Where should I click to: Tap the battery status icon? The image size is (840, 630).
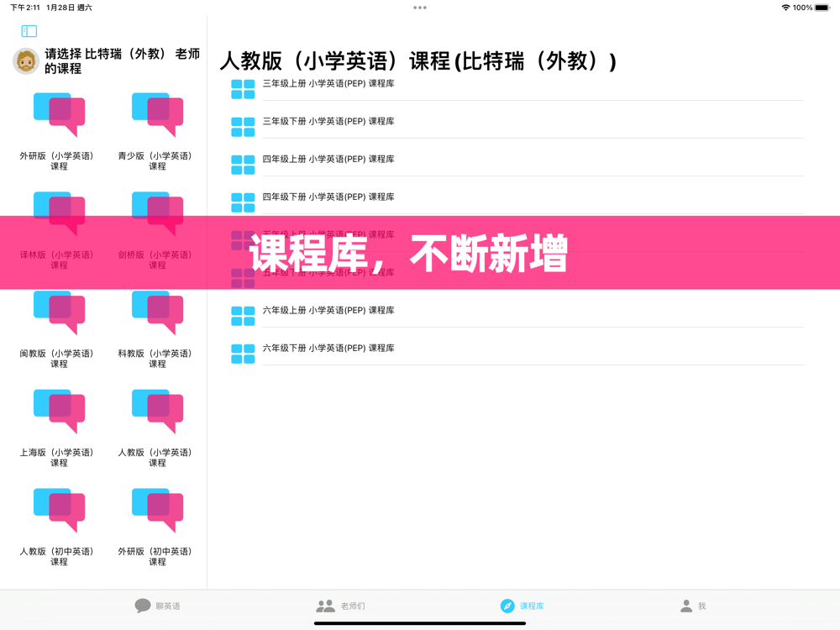[x=822, y=8]
